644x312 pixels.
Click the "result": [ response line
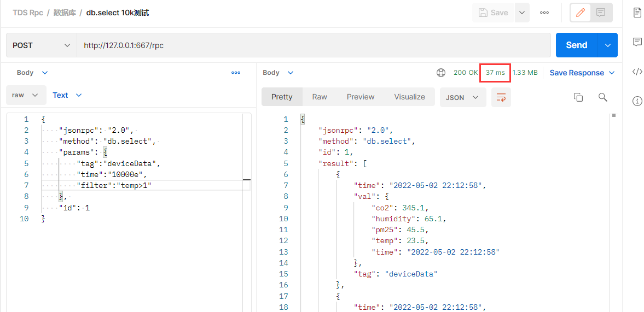click(343, 163)
